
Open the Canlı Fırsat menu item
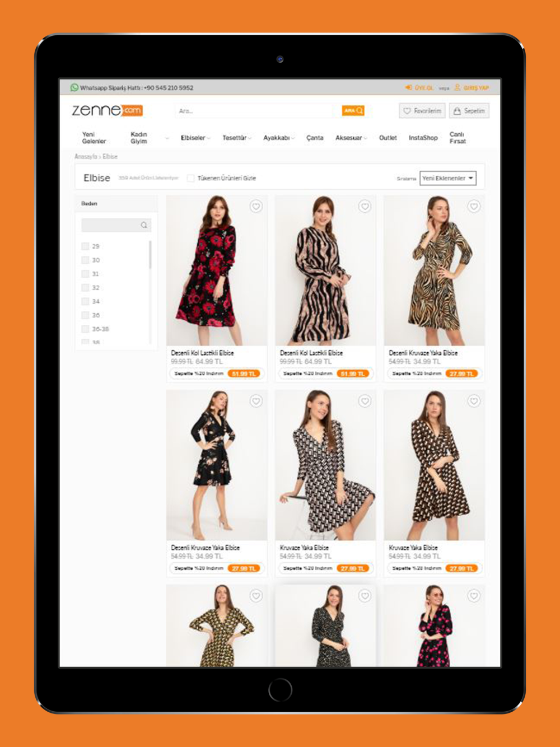pyautogui.click(x=458, y=138)
